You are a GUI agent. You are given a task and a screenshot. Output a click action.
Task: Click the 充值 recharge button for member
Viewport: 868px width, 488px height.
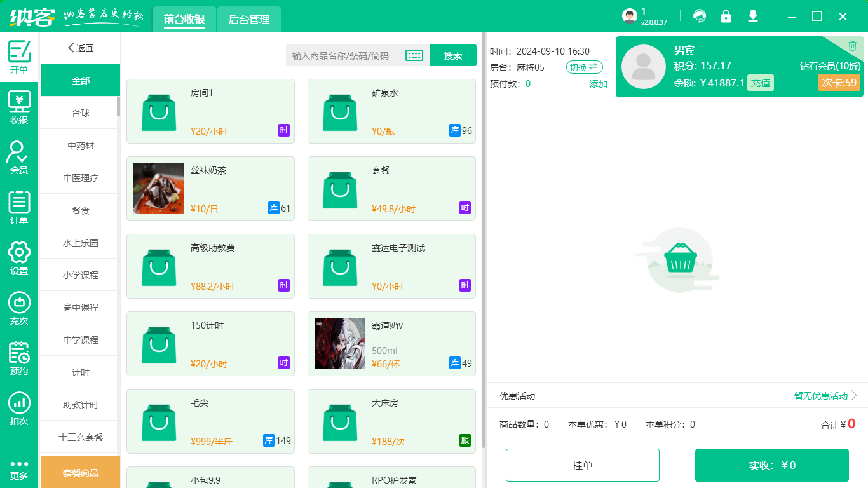point(760,83)
